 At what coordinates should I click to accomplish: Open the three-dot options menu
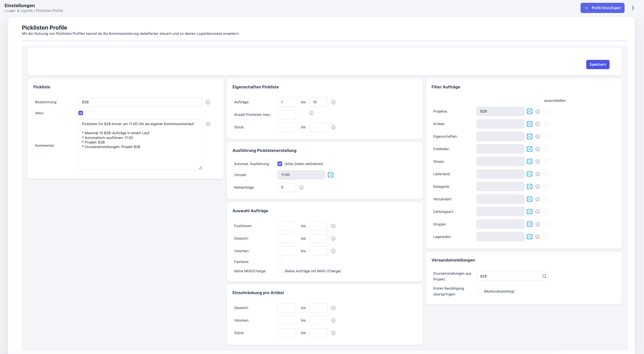(633, 8)
